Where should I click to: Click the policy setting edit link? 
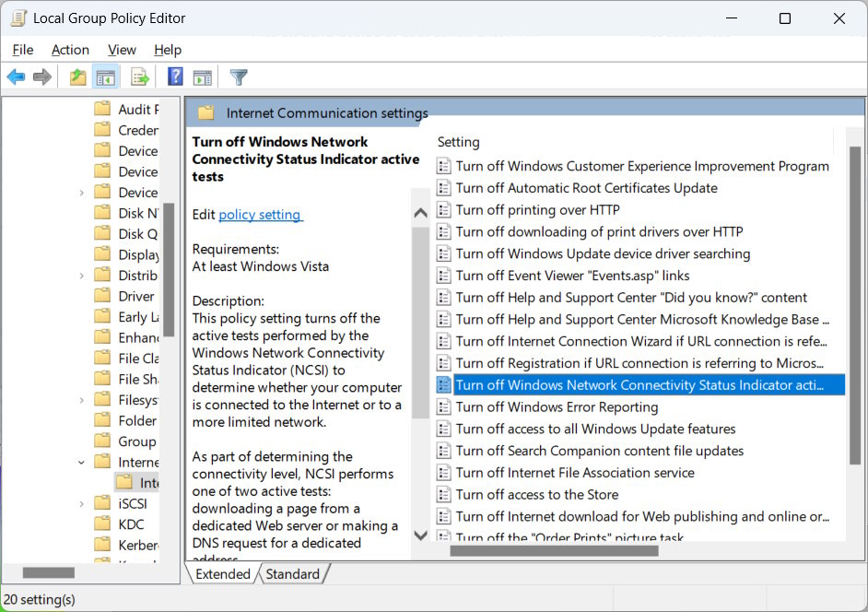pos(260,214)
